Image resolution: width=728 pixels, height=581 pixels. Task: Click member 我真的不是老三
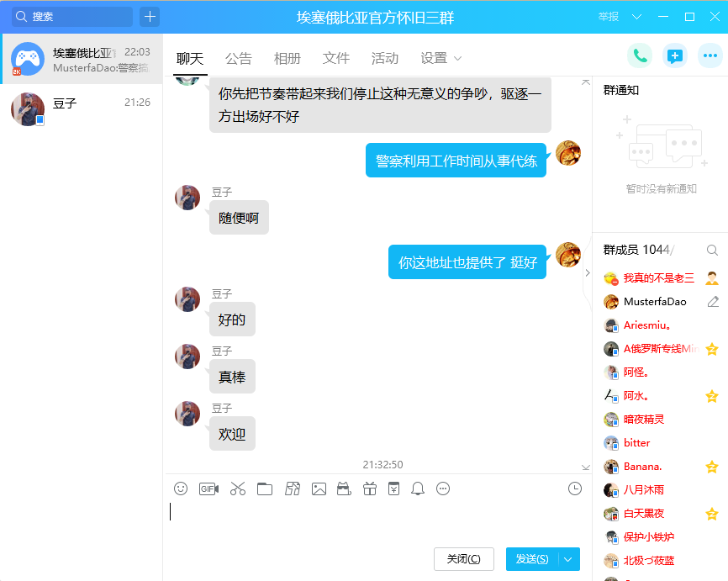(x=659, y=278)
